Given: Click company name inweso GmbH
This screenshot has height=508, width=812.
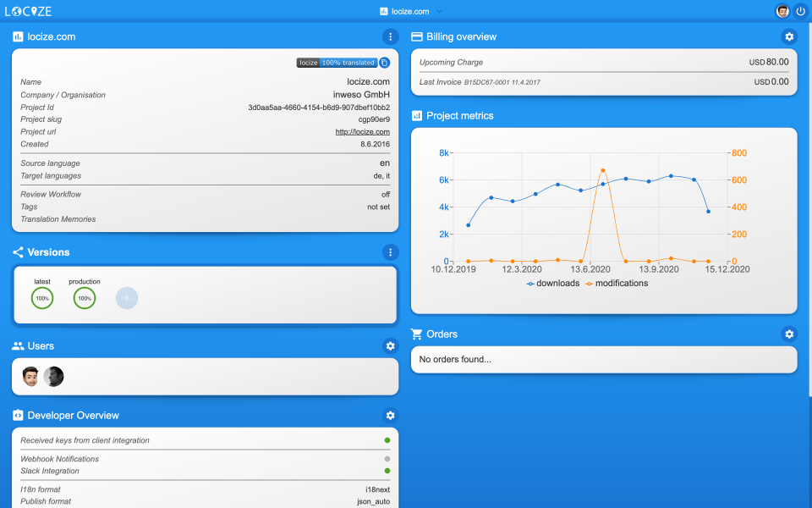Looking at the screenshot, I should coord(361,94).
